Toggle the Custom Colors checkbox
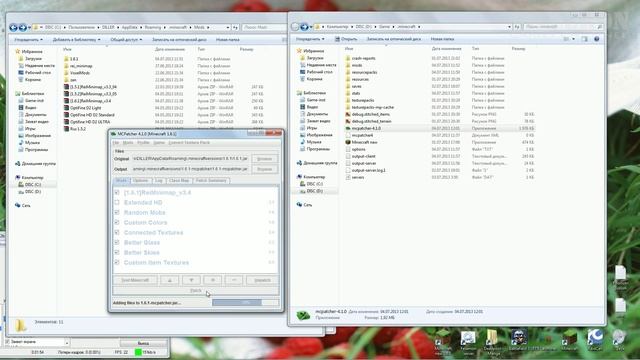Viewport: 640px width, 360px height. point(117,222)
